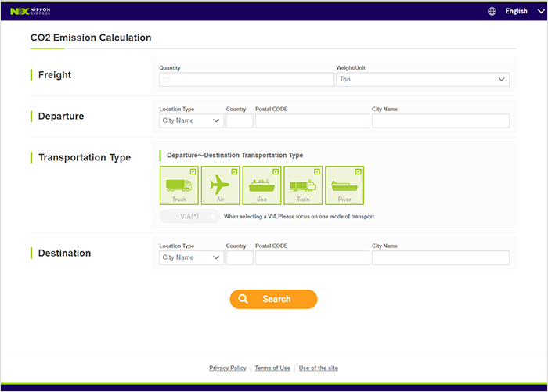This screenshot has width=548, height=392.
Task: Open the Weight/Unit Ton dropdown
Action: point(422,79)
